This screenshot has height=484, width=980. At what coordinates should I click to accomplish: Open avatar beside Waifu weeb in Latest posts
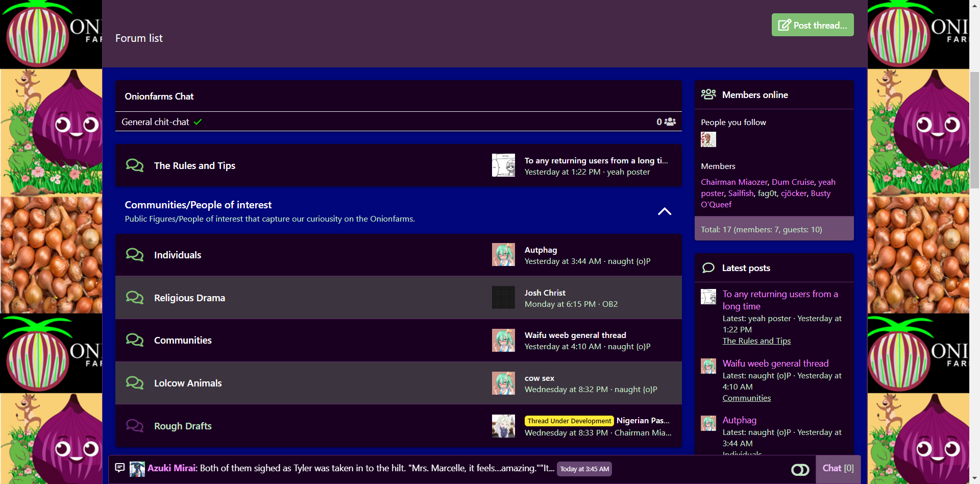point(708,366)
